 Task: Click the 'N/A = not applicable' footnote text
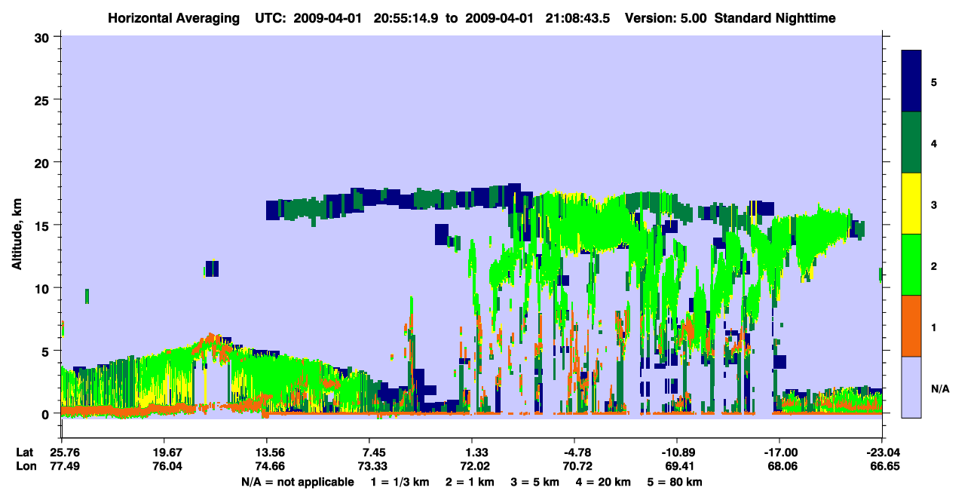tap(298, 482)
